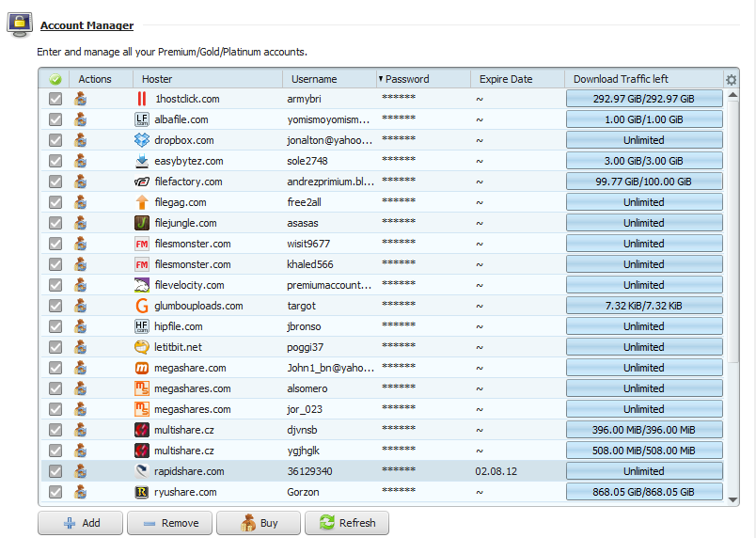This screenshot has height=538, width=756.
Task: Click the 292.97 GiB traffic progress bar
Action: [x=644, y=99]
